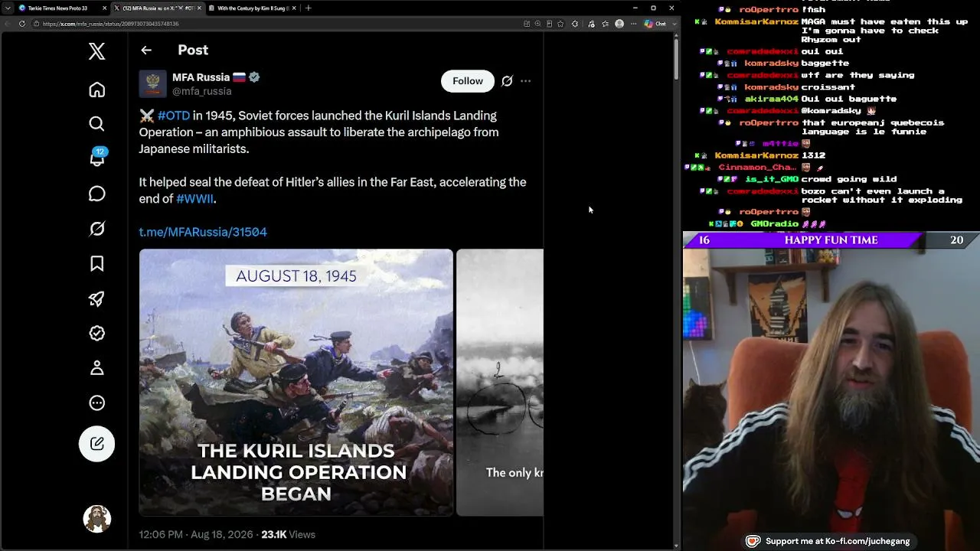980x551 pixels.
Task: Open the Explore search icon in sidebar
Action: pyautogui.click(x=96, y=124)
